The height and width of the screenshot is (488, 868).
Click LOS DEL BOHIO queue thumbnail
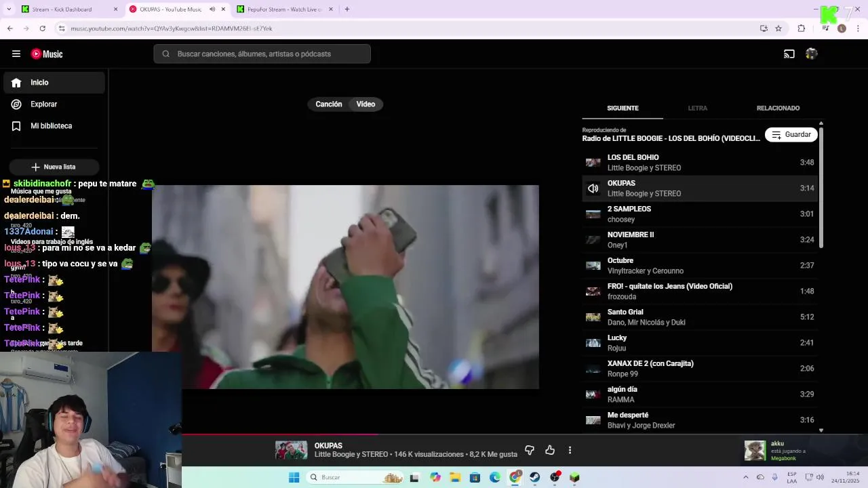(x=593, y=163)
